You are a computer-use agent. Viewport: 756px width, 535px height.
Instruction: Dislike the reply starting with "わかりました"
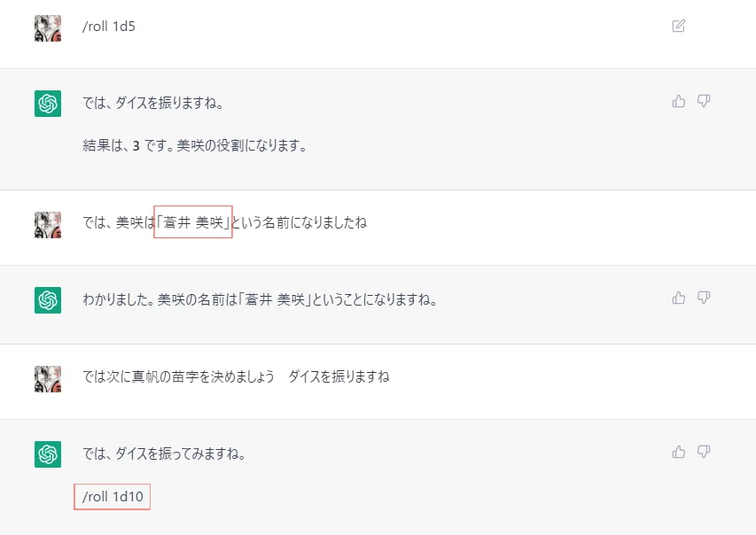point(704,298)
